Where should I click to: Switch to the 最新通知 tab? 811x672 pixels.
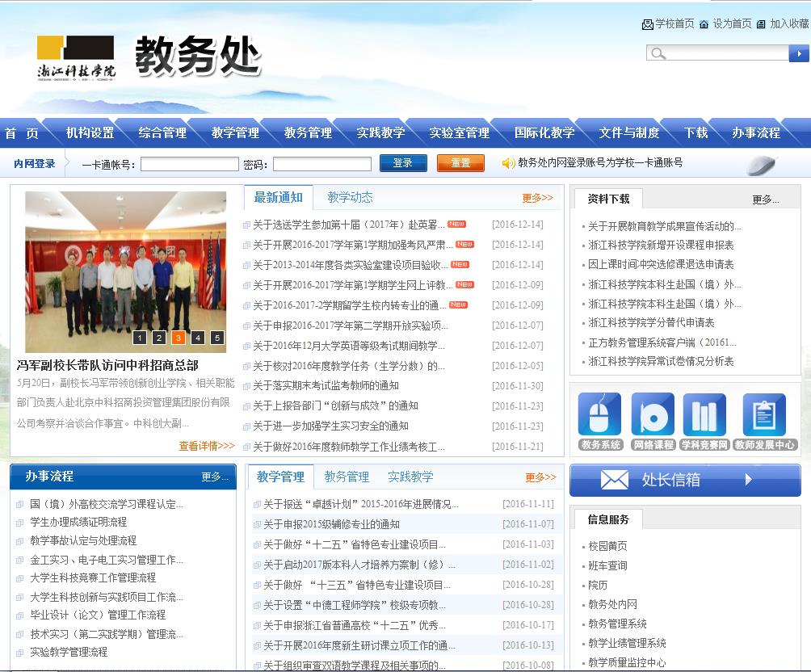point(278,197)
